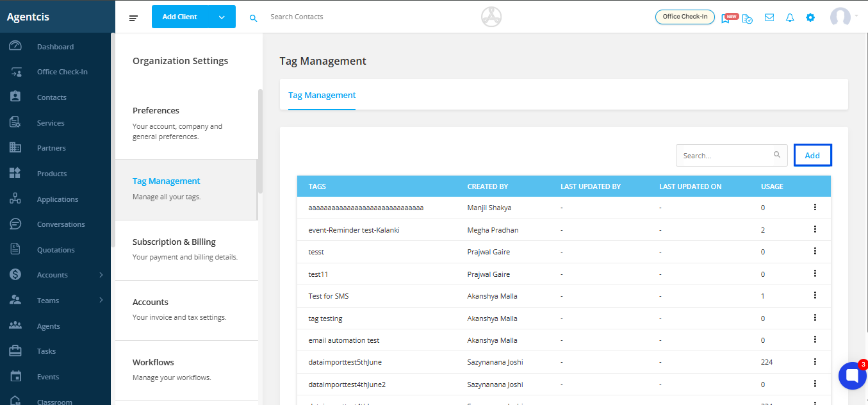This screenshot has height=405, width=868.
Task: Click the Add tag button
Action: [x=812, y=155]
